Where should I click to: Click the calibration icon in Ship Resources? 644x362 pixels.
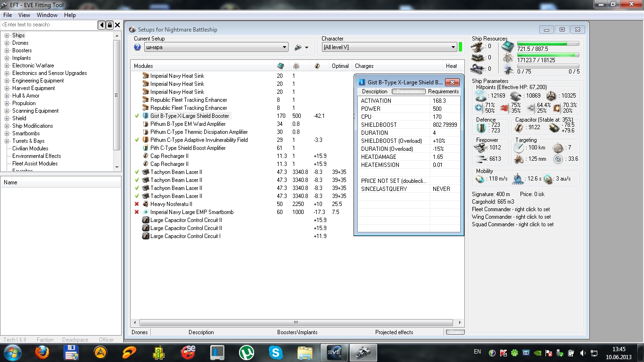[478, 69]
